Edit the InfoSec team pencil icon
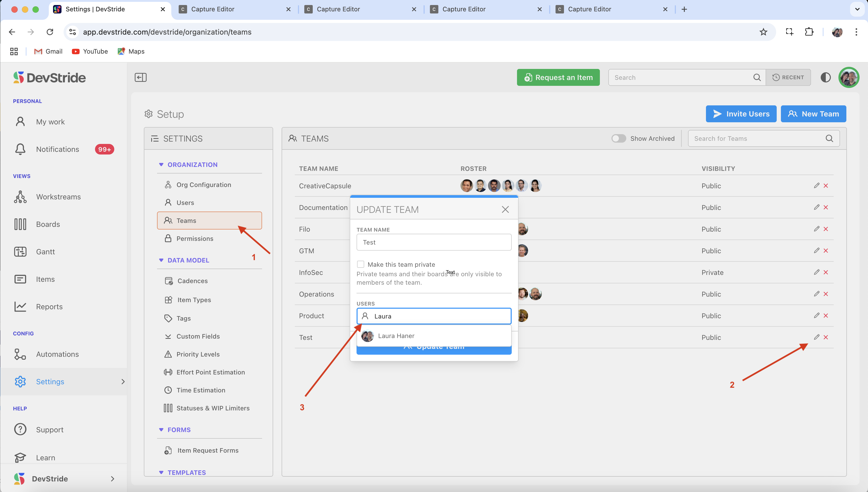The width and height of the screenshot is (868, 492). [x=816, y=272]
